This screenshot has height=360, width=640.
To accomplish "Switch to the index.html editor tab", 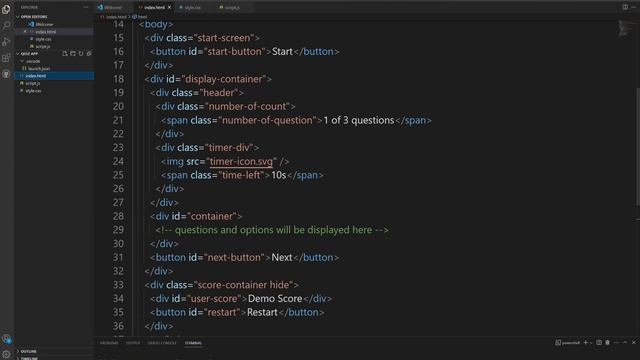I will [154, 7].
